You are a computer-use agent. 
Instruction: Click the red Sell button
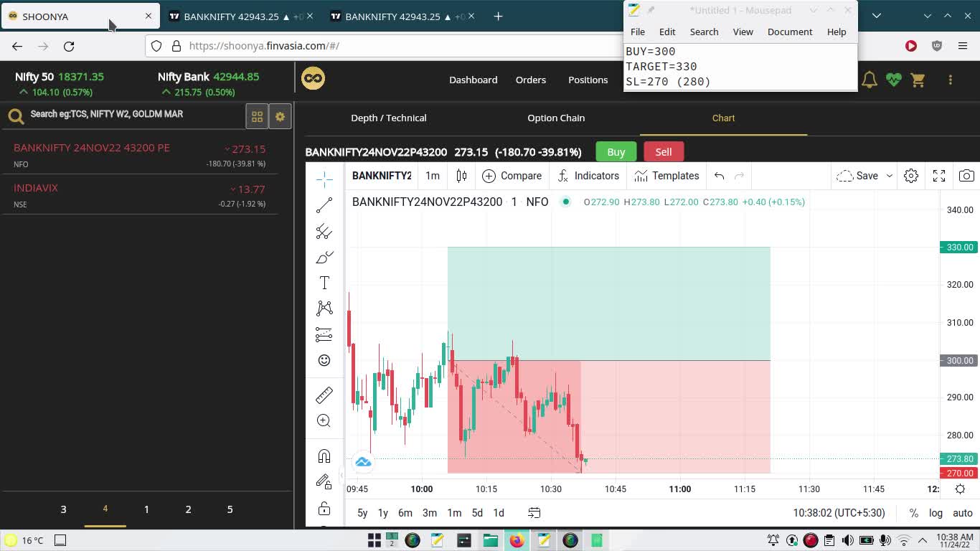click(664, 151)
